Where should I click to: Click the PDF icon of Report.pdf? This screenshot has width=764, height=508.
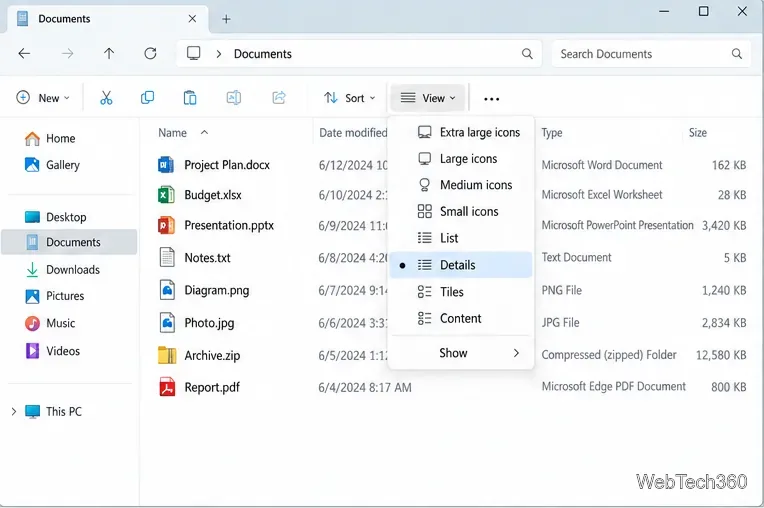point(167,387)
